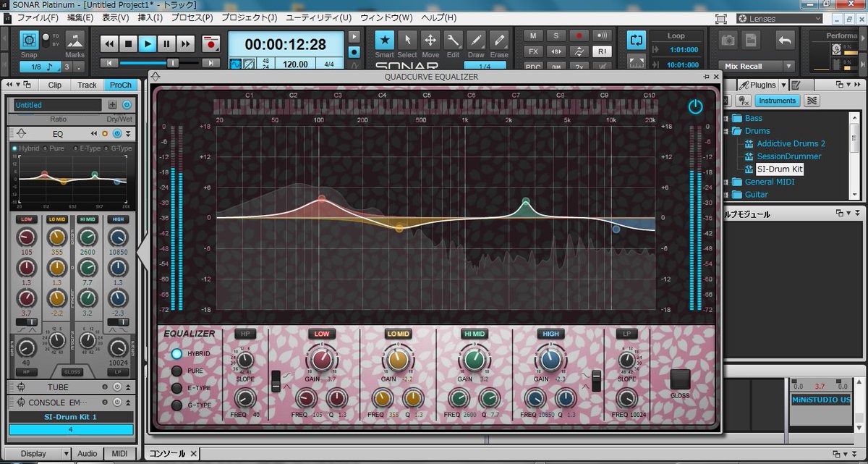Open the Mix Recall dropdown

pyautogui.click(x=788, y=66)
